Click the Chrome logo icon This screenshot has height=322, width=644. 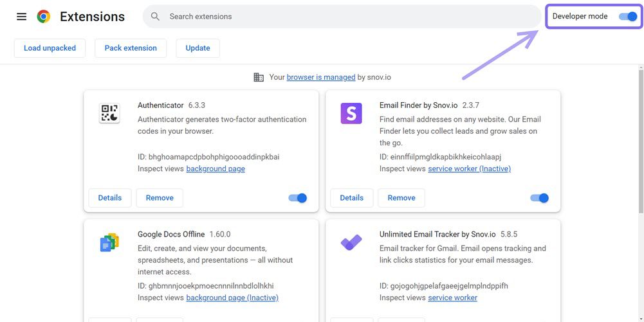[x=44, y=17]
